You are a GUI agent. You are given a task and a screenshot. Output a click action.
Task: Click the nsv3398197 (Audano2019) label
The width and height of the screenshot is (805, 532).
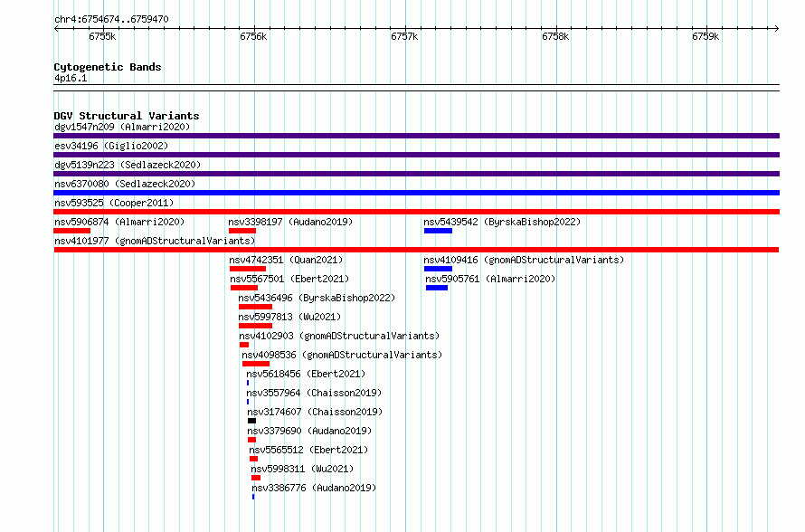coord(290,222)
